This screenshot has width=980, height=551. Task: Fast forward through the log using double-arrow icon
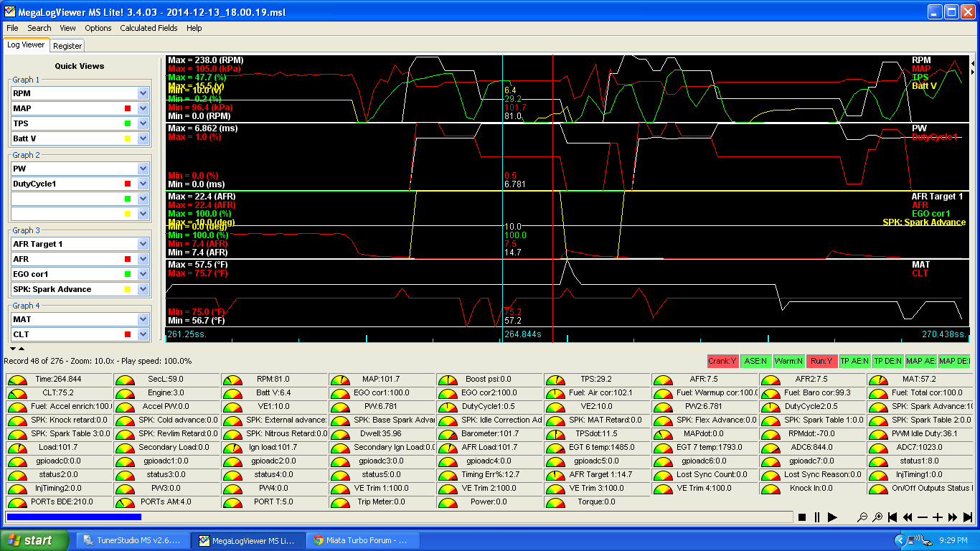click(x=953, y=517)
